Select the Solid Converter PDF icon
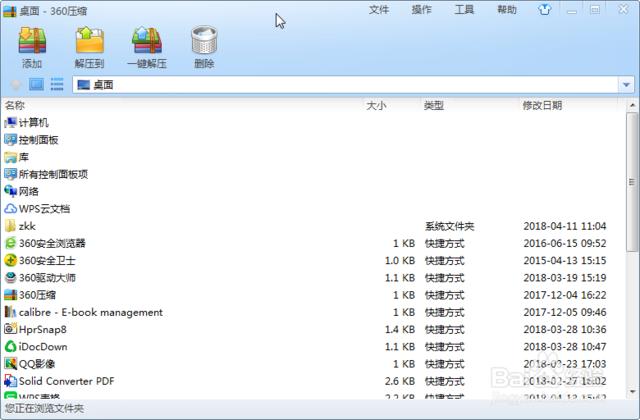 tap(10, 381)
